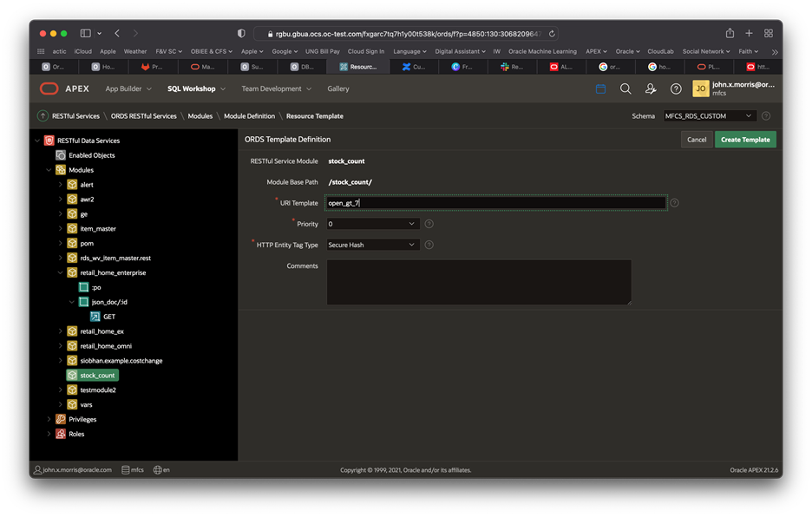Click the Administration wrench icon in the header
The height and width of the screenshot is (517, 812).
pyautogui.click(x=649, y=88)
